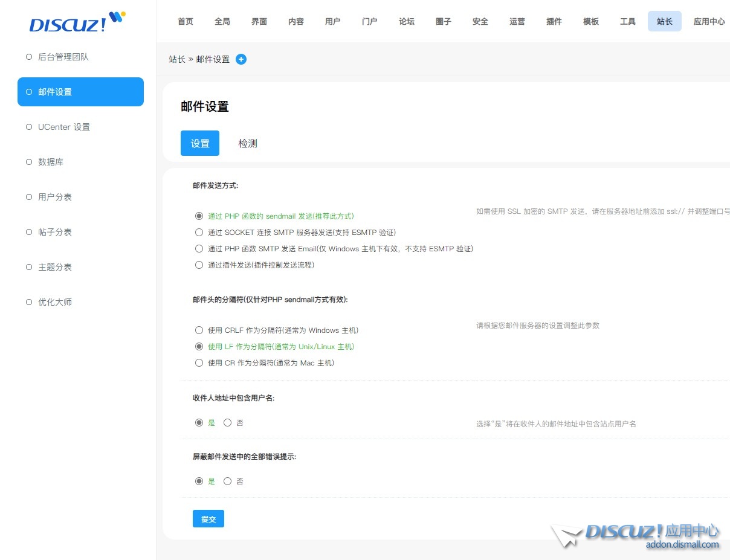730x560 pixels.
Task: Open UCenter 设置 sidebar item
Action: 64,127
